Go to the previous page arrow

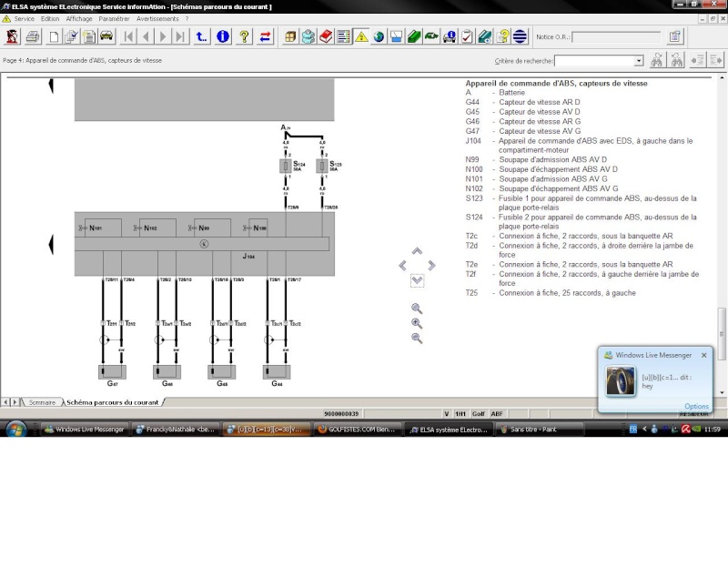(x=146, y=36)
